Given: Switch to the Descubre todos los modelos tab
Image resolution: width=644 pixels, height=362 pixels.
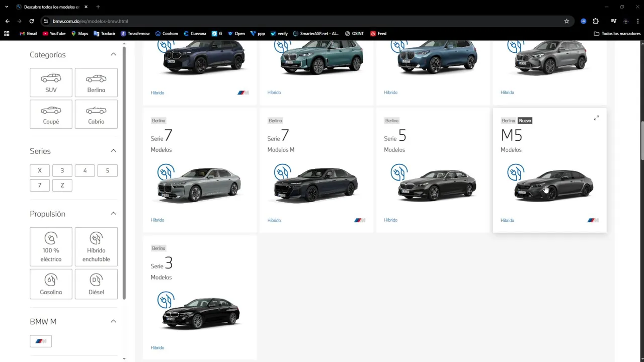Looking at the screenshot, I should click(48, 7).
